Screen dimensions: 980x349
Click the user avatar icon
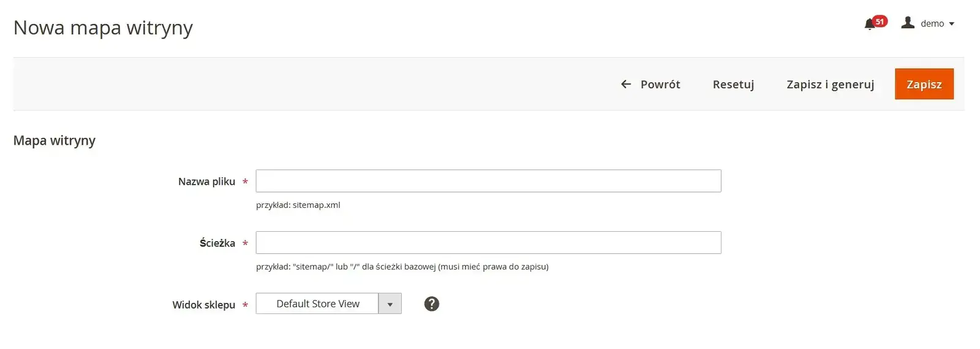click(908, 23)
